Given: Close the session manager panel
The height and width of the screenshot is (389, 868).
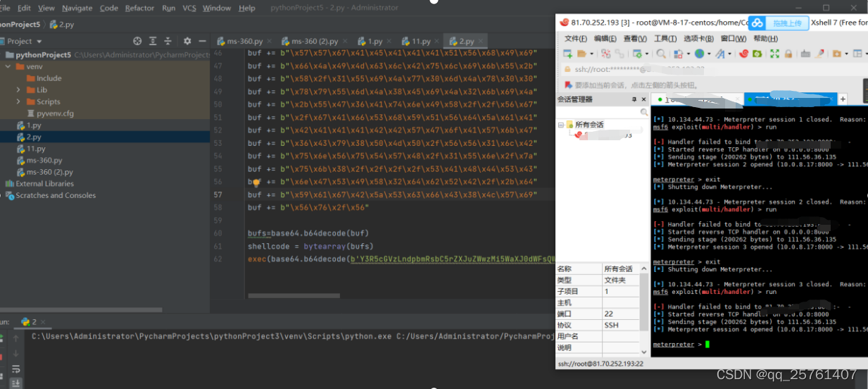Looking at the screenshot, I should (643, 99).
